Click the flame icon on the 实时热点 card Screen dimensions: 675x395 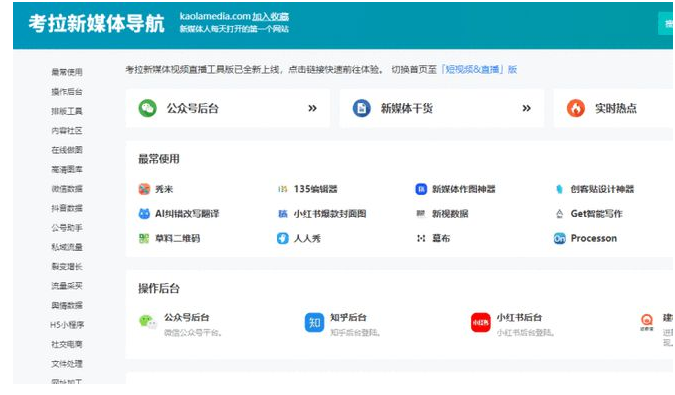(576, 108)
